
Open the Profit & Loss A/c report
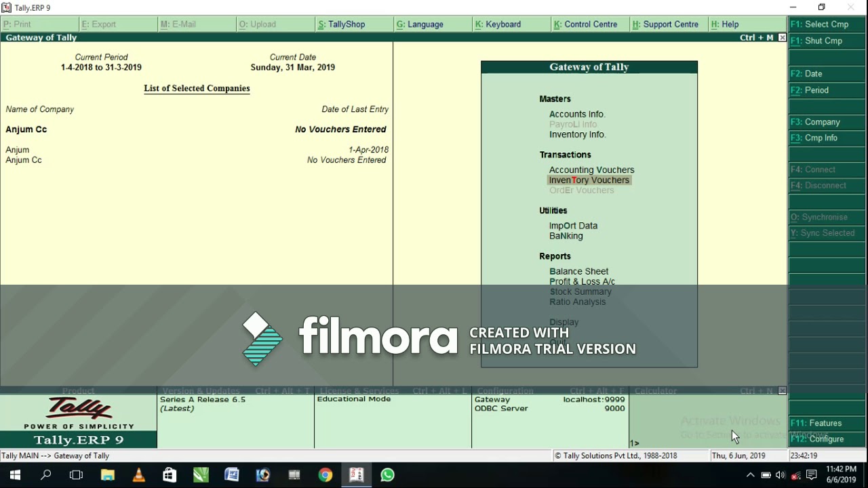pyautogui.click(x=582, y=281)
